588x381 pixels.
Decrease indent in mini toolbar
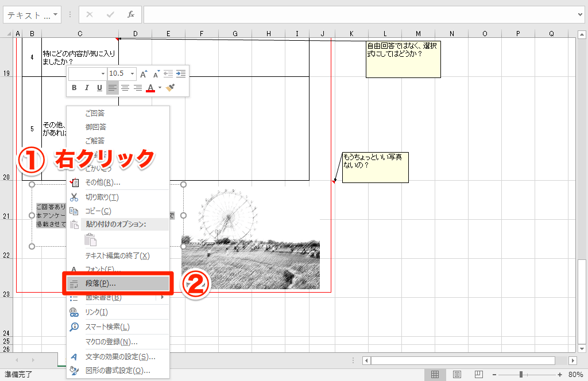tap(168, 74)
